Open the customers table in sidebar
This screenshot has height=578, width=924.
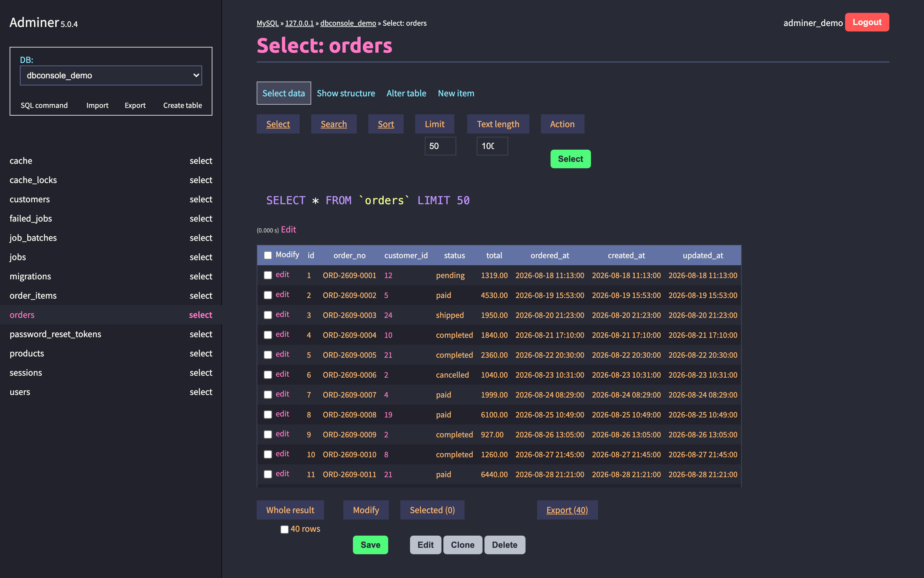30,199
